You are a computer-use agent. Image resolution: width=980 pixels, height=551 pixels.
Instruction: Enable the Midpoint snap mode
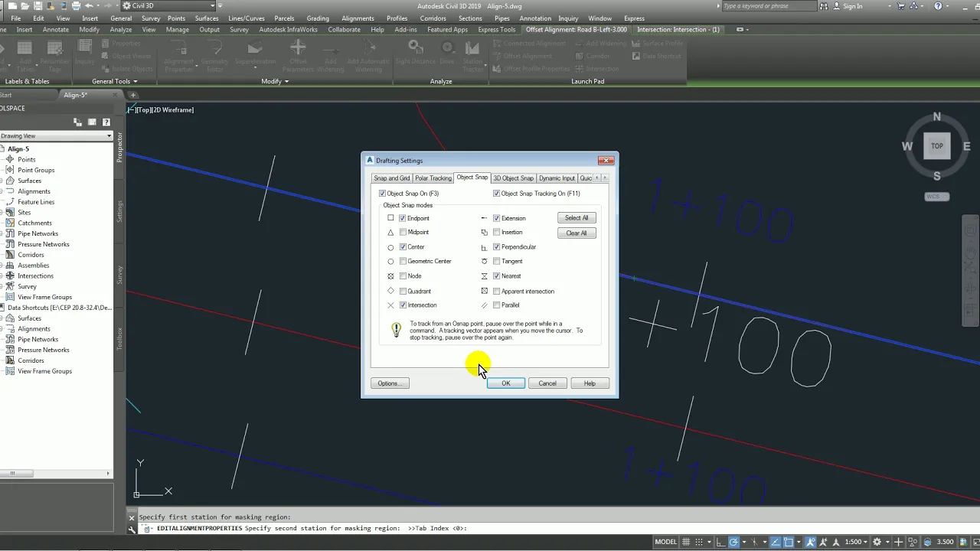pyautogui.click(x=403, y=232)
